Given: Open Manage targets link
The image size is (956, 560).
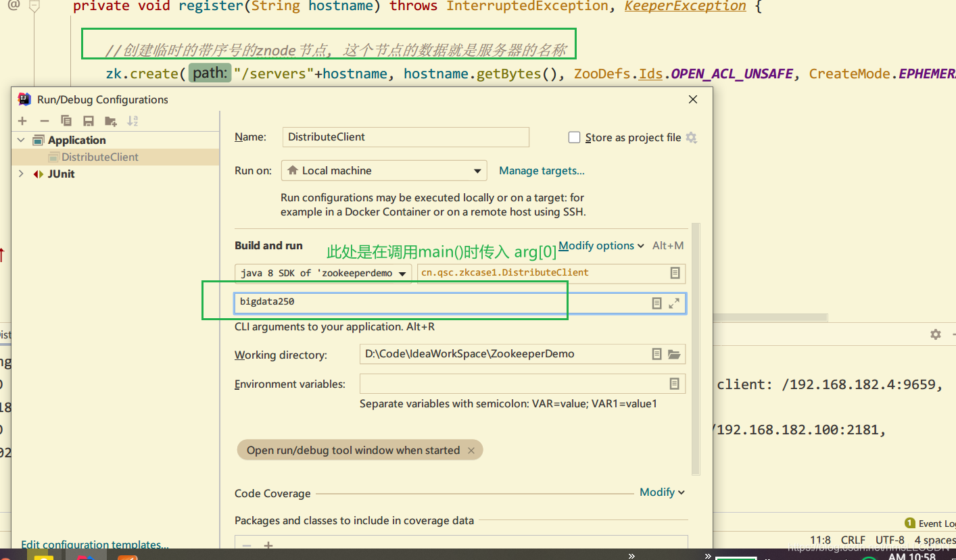Looking at the screenshot, I should click(x=542, y=170).
